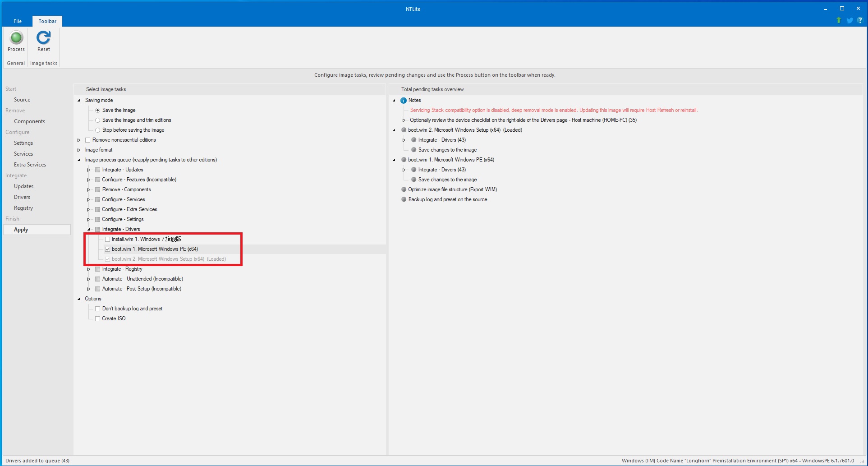Open the Services sidebar page
This screenshot has width=868, height=466.
[23, 154]
